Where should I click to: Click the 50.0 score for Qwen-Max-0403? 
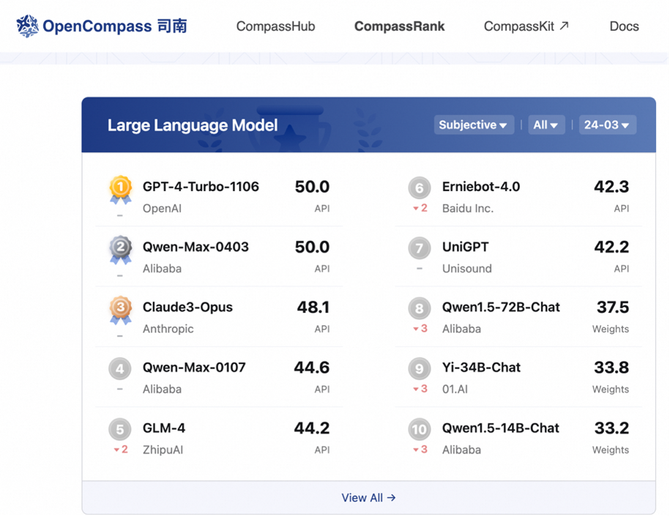tap(312, 247)
